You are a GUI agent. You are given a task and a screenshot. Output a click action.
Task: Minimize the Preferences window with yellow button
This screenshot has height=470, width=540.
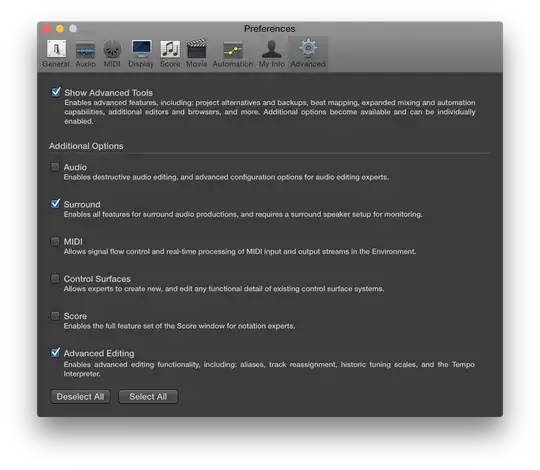click(60, 29)
